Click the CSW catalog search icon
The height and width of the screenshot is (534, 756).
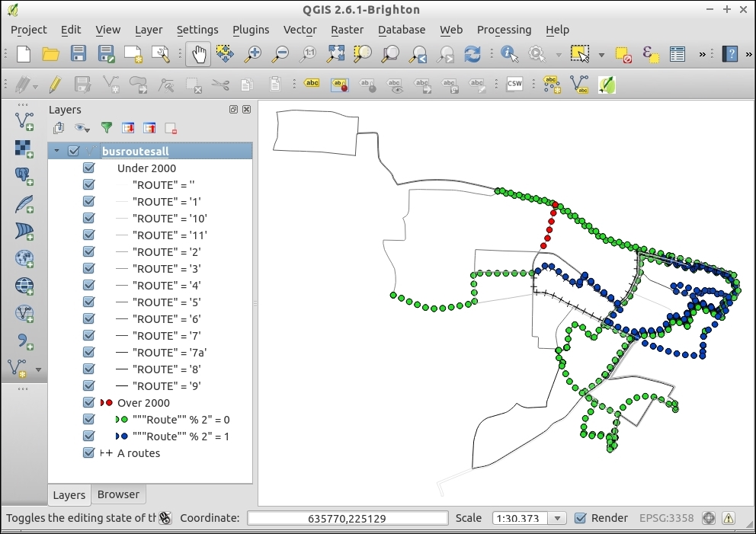[x=514, y=84]
